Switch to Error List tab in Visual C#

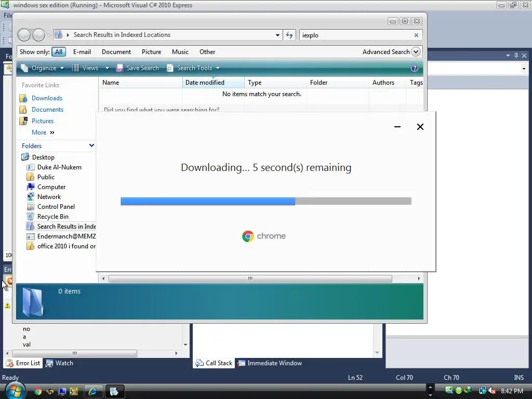coord(23,363)
